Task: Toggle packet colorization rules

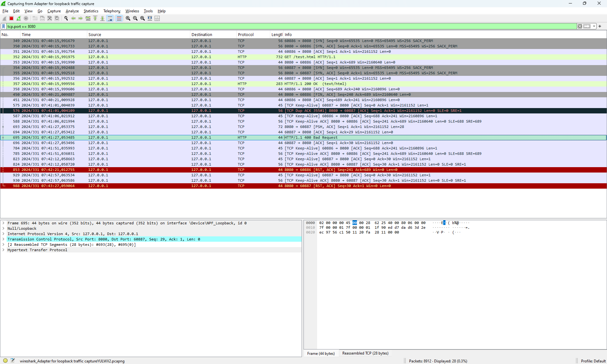Action: point(119,18)
